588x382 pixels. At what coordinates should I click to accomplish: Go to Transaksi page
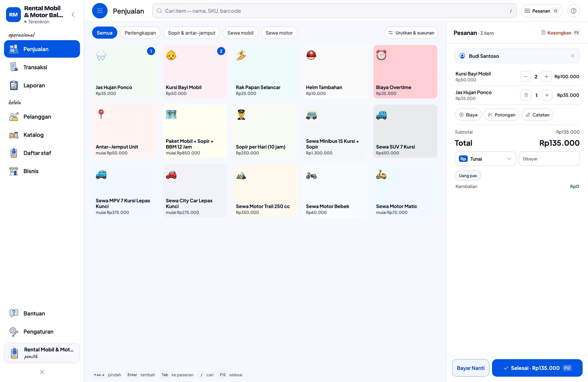coord(42,67)
